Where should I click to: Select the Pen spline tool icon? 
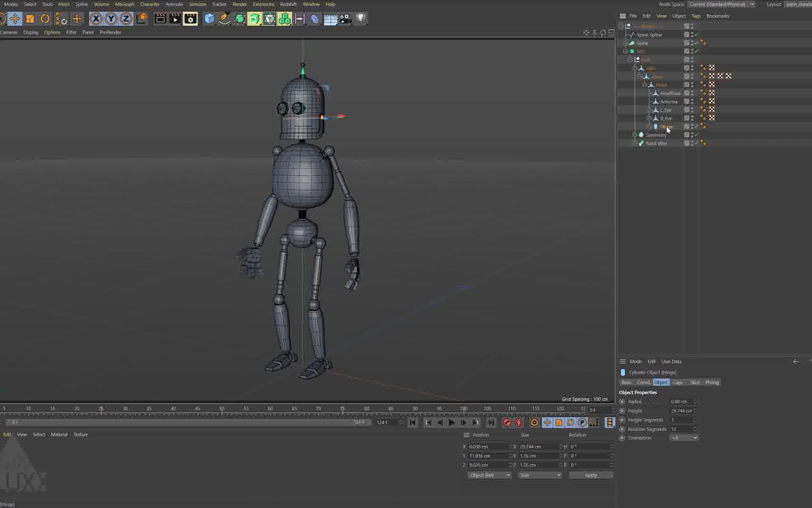pos(225,19)
